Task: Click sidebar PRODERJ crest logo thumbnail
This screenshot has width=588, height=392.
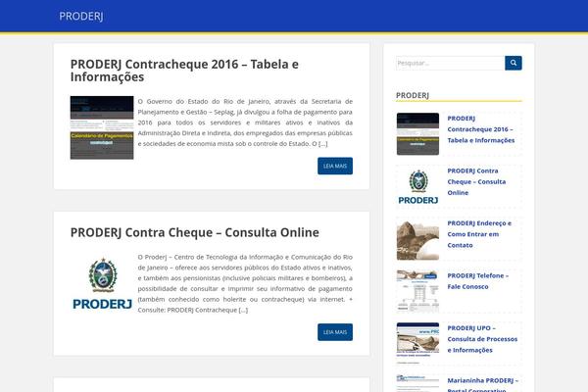Action: click(417, 186)
